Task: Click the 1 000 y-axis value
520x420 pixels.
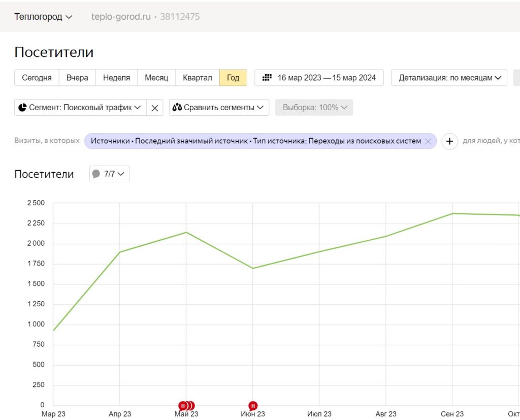Action: (x=36, y=324)
